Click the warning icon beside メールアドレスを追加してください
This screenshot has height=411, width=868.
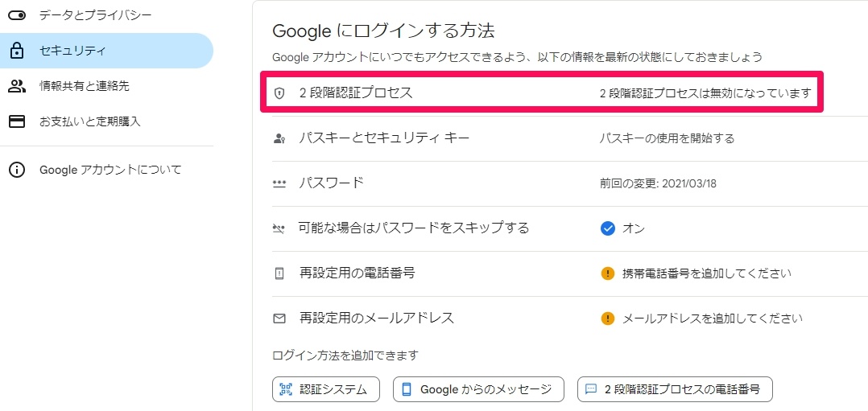608,318
